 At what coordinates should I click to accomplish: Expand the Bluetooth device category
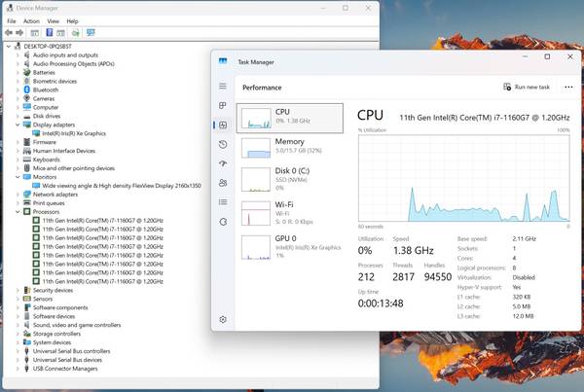(18, 89)
